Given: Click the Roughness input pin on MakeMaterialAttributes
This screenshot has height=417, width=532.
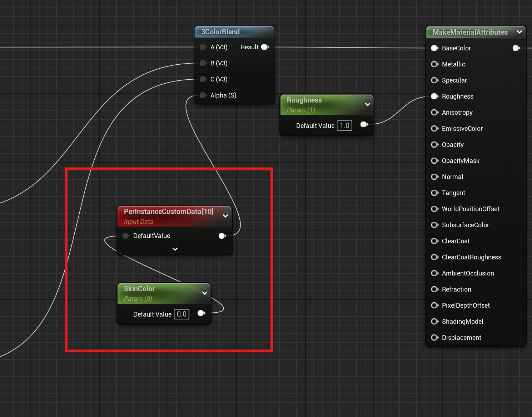Looking at the screenshot, I should pyautogui.click(x=435, y=96).
